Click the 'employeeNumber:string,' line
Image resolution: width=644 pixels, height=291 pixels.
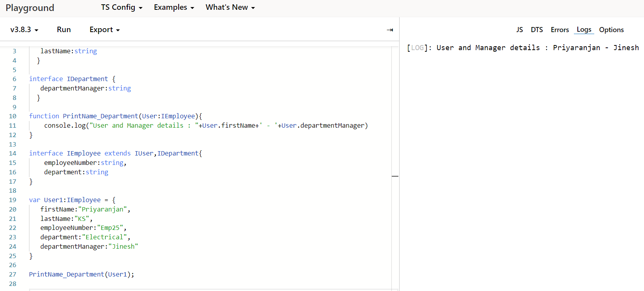click(85, 163)
